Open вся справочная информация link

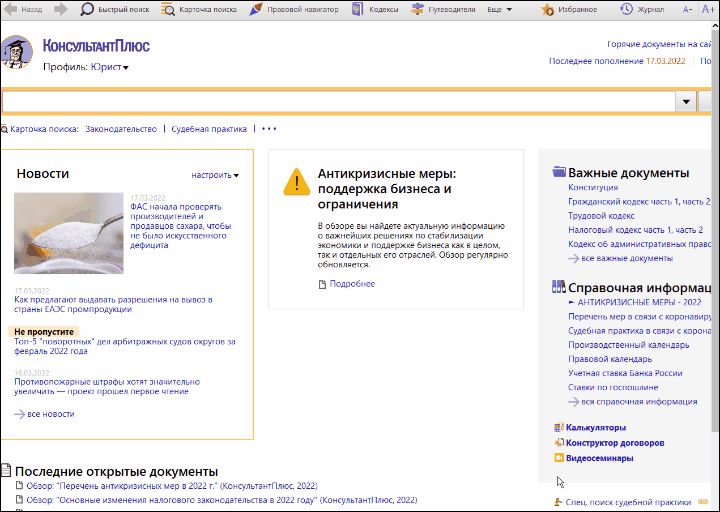click(639, 402)
